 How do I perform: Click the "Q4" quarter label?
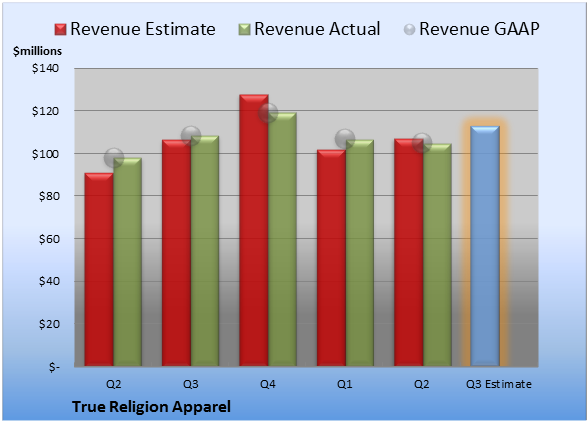(268, 384)
